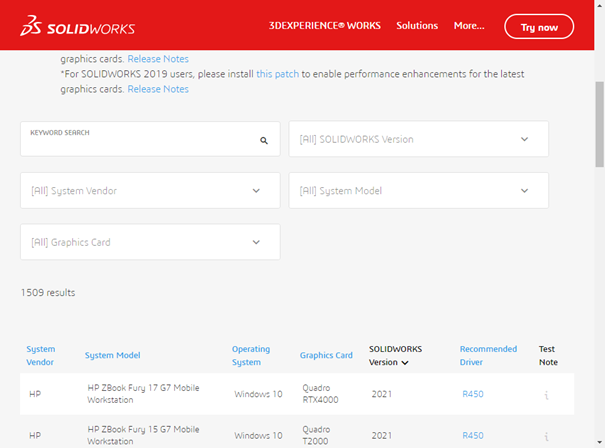Screen dimensions: 605x448
Task: Click the '1509 results' text
Action: click(x=48, y=292)
